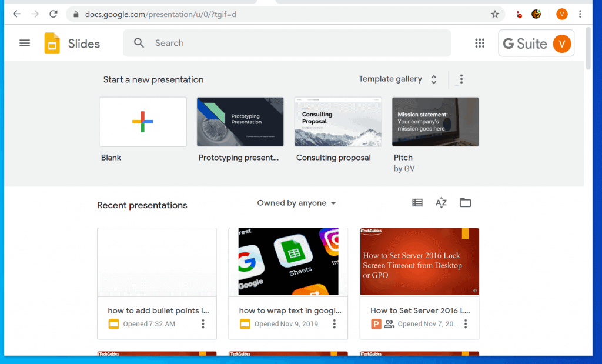Screen dimensions: 602x364
Task: Go back using the browser back arrow
Action: tap(16, 14)
